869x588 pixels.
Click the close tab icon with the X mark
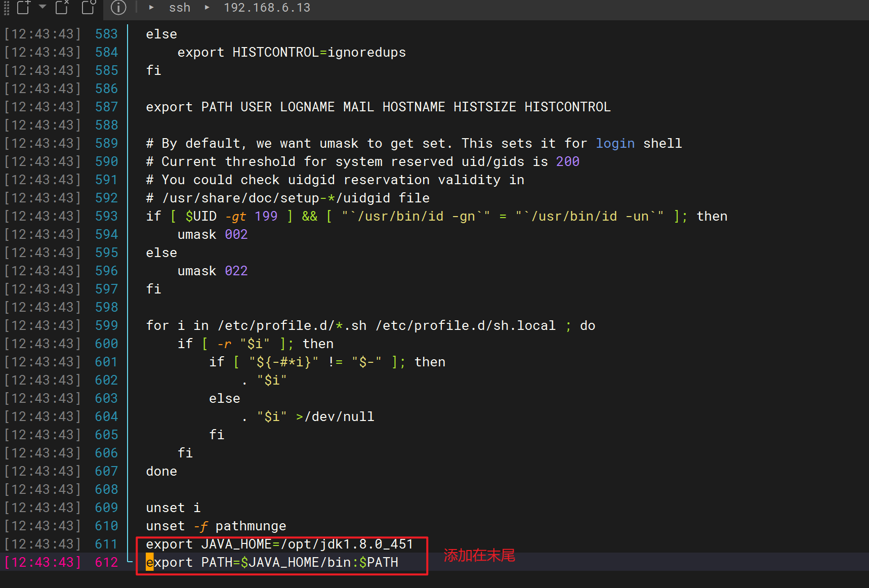62,8
